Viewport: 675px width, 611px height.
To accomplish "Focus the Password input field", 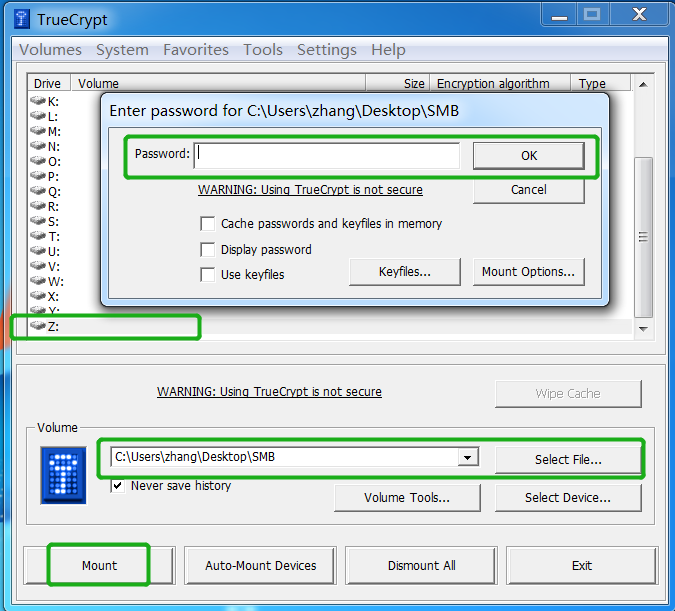I will click(x=327, y=156).
